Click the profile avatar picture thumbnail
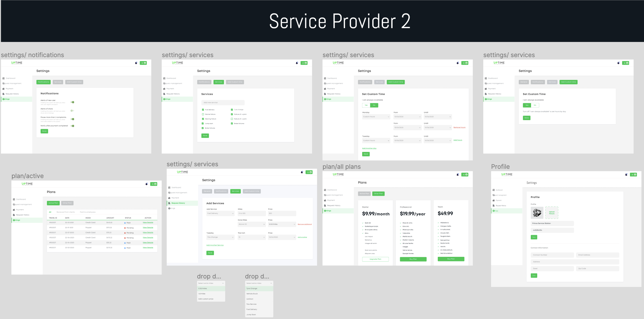The width and height of the screenshot is (644, 319). [x=537, y=213]
